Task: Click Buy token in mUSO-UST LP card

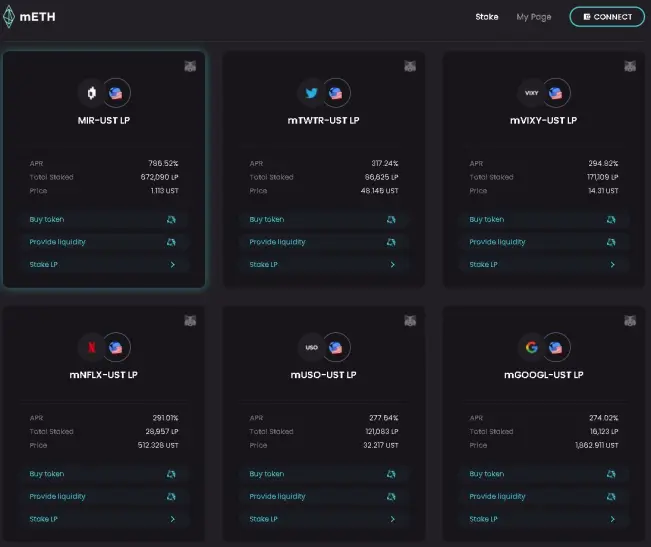Action: [323, 474]
